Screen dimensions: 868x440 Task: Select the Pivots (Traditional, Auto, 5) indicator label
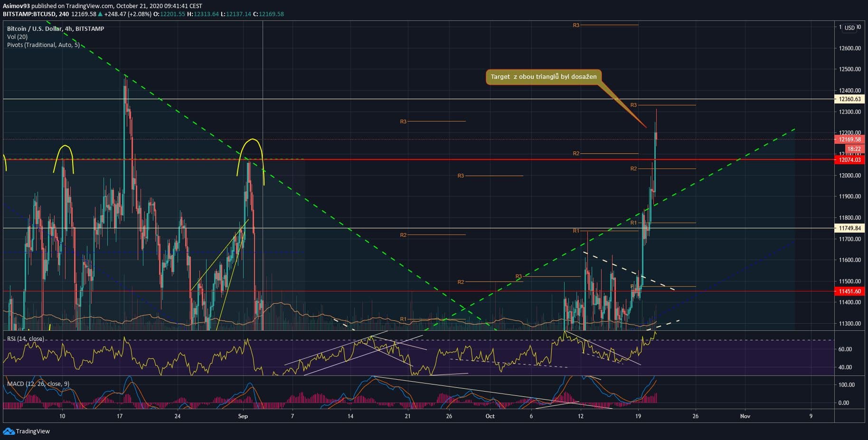(43, 45)
